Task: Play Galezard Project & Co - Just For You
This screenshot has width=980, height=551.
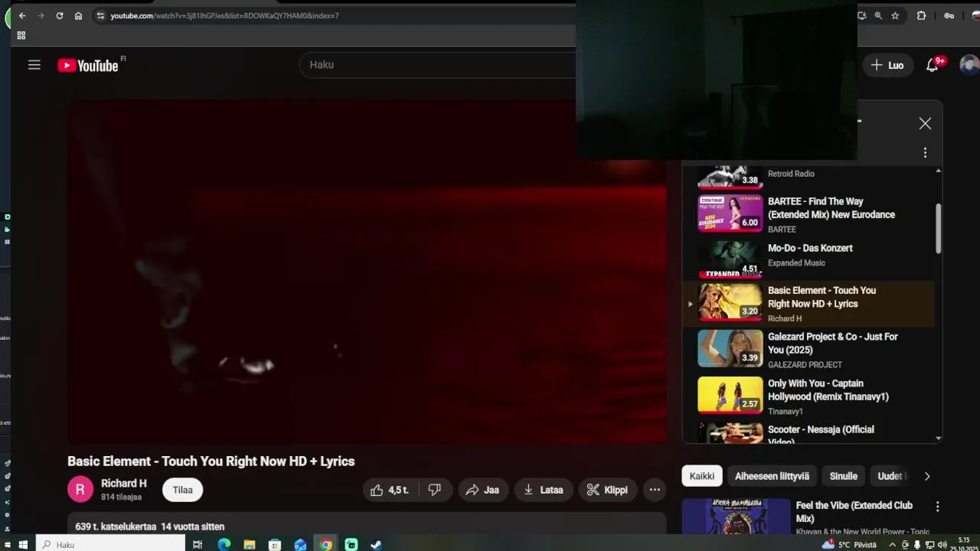Action: (x=808, y=349)
